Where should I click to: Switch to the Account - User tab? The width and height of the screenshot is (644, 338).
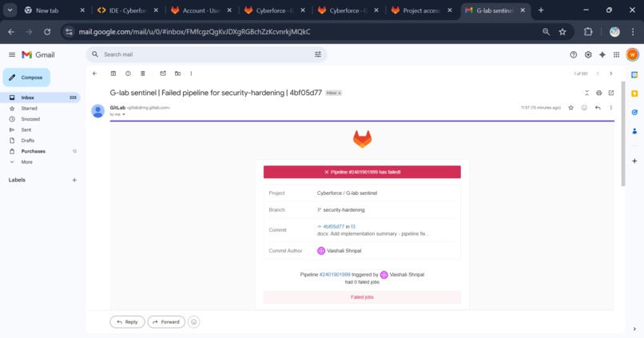(x=201, y=10)
